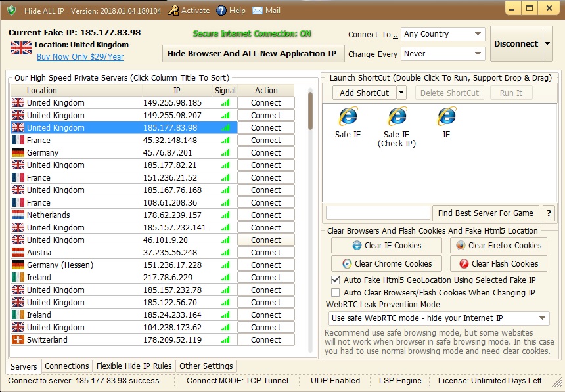Open the Change Every interval dropdown
The height and width of the screenshot is (392, 565).
pyautogui.click(x=443, y=54)
